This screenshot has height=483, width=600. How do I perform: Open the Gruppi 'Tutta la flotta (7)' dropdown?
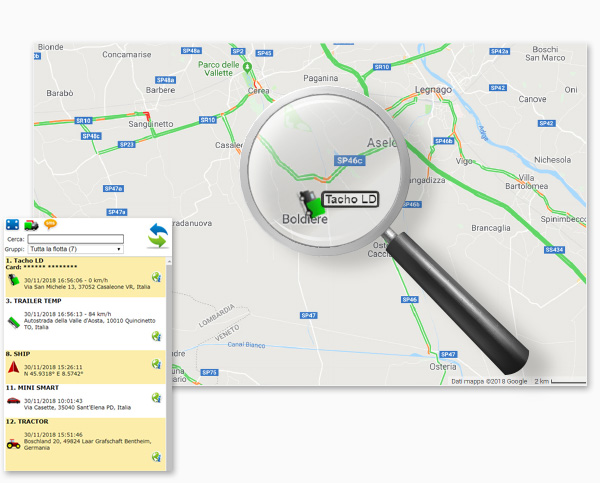[x=75, y=249]
